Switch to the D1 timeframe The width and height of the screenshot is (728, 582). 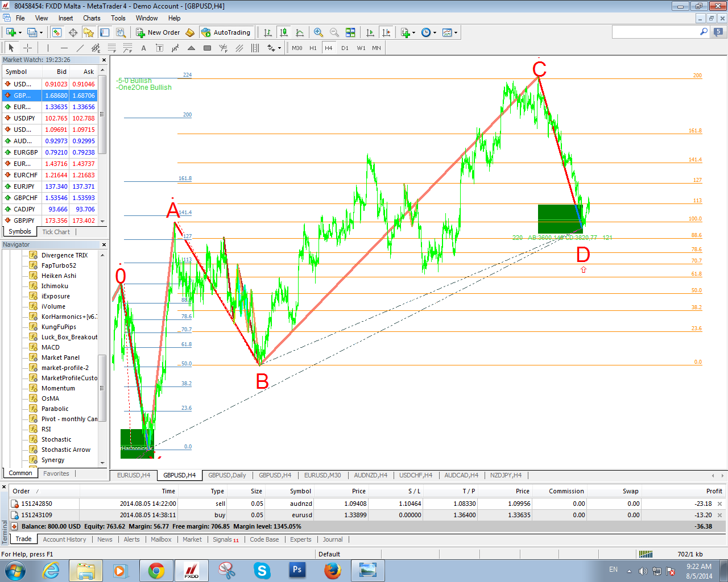(x=345, y=48)
